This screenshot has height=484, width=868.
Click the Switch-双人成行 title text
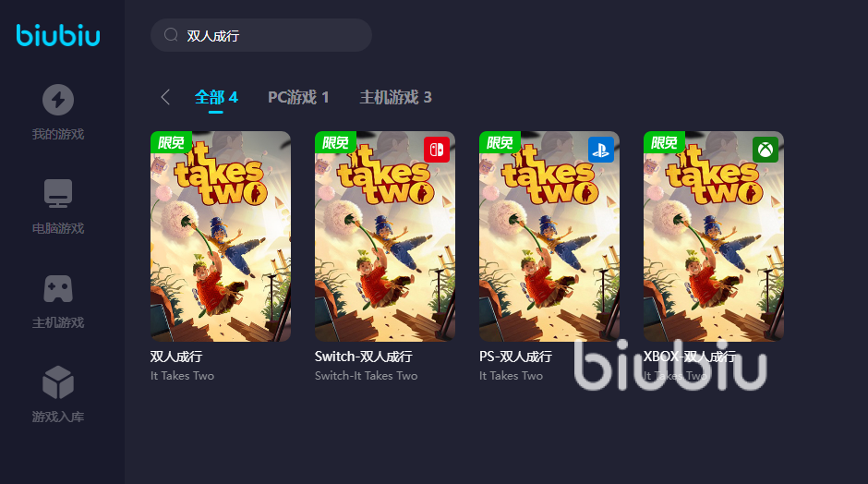[363, 357]
